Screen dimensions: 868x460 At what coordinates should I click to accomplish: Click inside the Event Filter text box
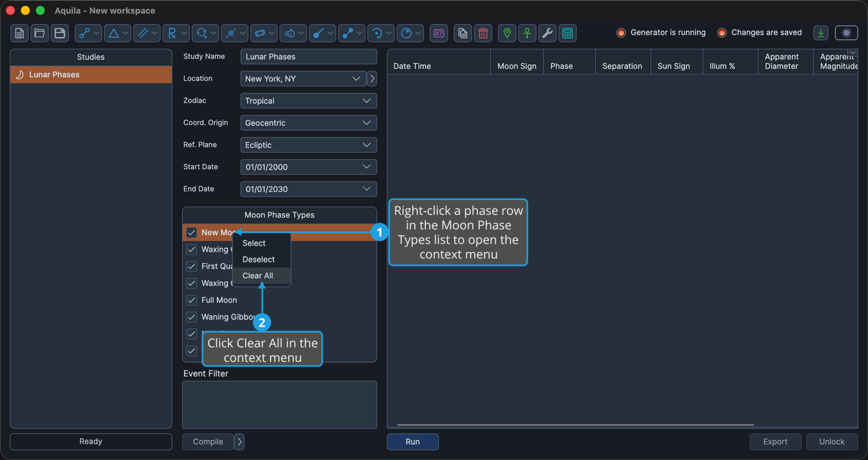point(280,405)
